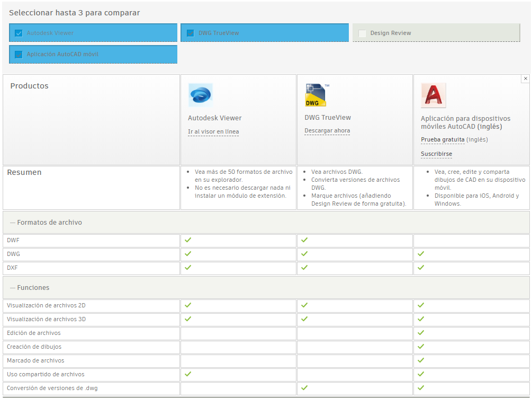Click 2D visualization checkmark under DWG TrueView
The image size is (532, 398).
(x=304, y=305)
